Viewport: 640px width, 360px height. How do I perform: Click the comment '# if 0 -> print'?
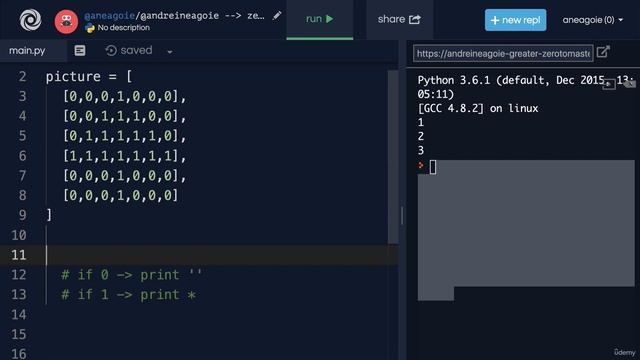131,275
